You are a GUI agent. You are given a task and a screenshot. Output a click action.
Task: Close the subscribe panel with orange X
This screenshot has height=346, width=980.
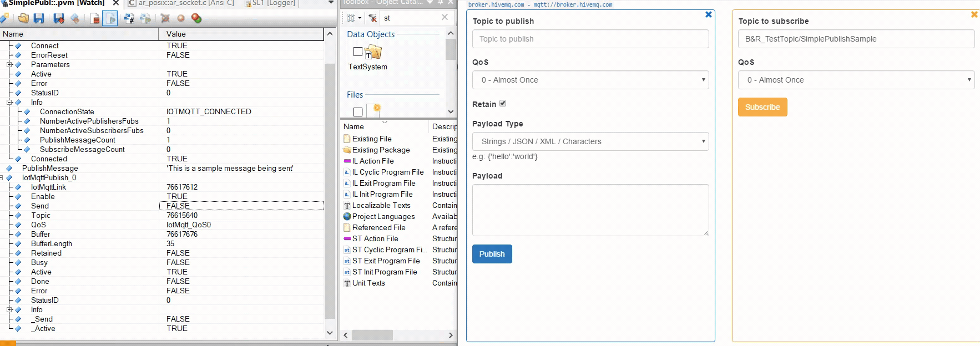[x=974, y=14]
